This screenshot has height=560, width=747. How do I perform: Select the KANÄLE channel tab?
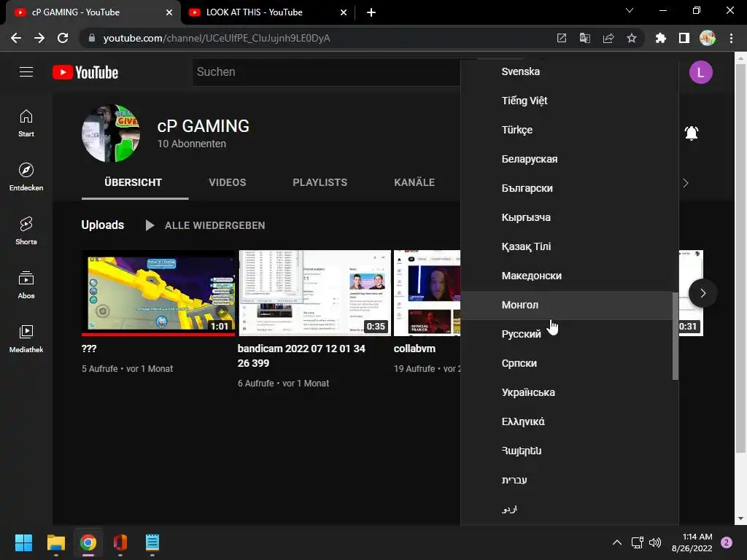pyautogui.click(x=414, y=182)
